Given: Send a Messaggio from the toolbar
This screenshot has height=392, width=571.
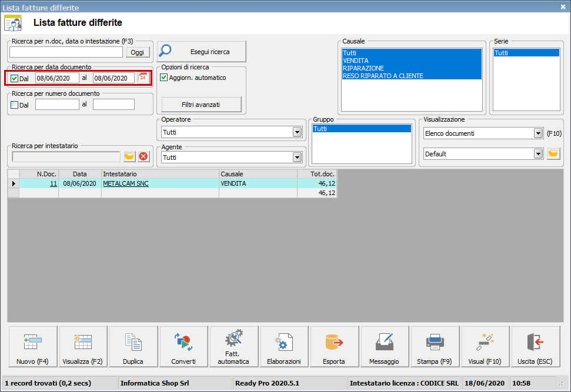Looking at the screenshot, I should [x=384, y=346].
